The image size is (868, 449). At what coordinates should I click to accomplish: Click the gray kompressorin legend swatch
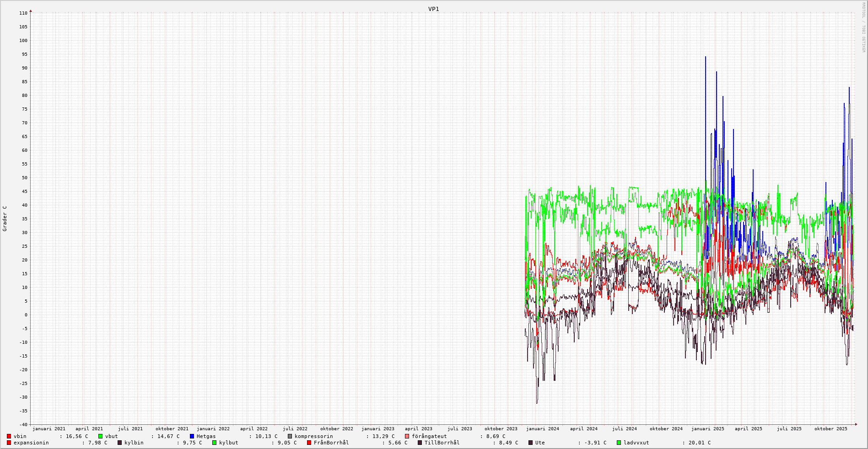point(290,436)
